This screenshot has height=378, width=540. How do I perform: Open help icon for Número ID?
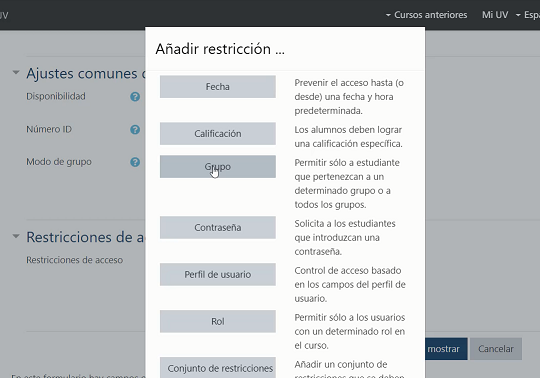coord(135,129)
